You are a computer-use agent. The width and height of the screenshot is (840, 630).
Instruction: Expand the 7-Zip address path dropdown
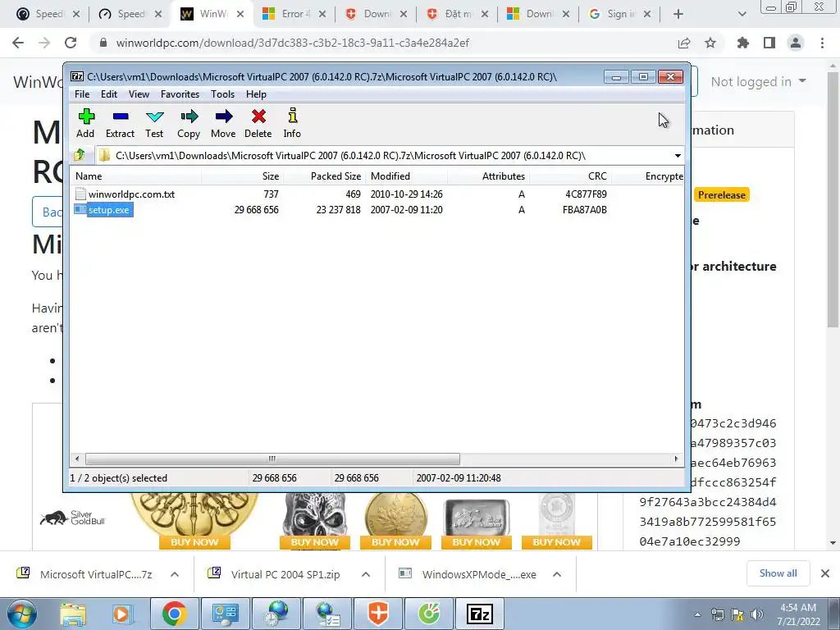click(678, 156)
